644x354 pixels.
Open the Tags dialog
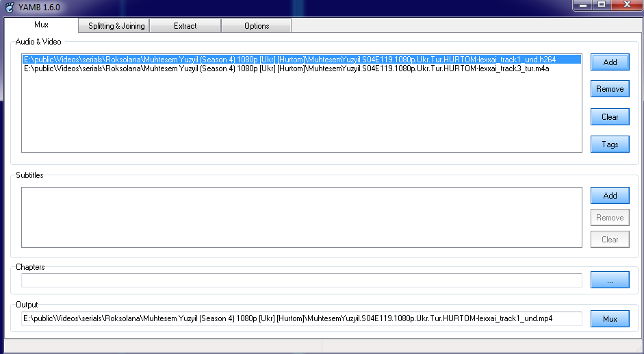point(610,144)
